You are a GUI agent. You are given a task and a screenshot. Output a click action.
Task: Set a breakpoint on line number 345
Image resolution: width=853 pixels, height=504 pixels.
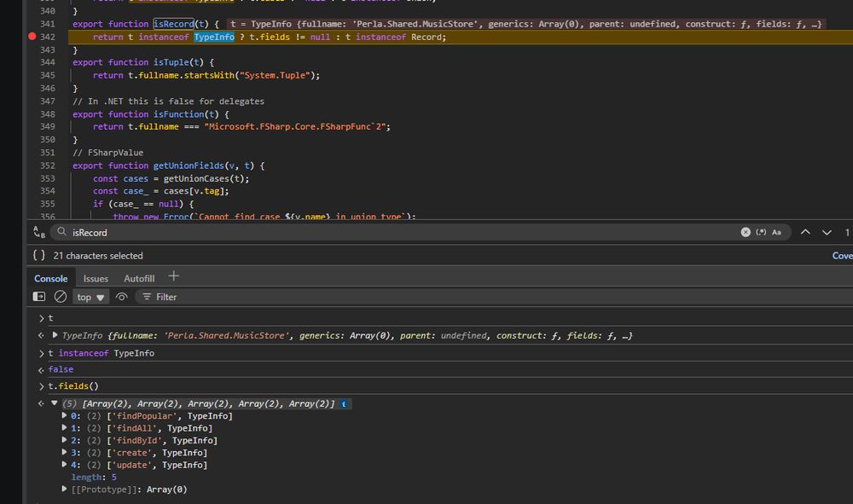pyautogui.click(x=47, y=75)
